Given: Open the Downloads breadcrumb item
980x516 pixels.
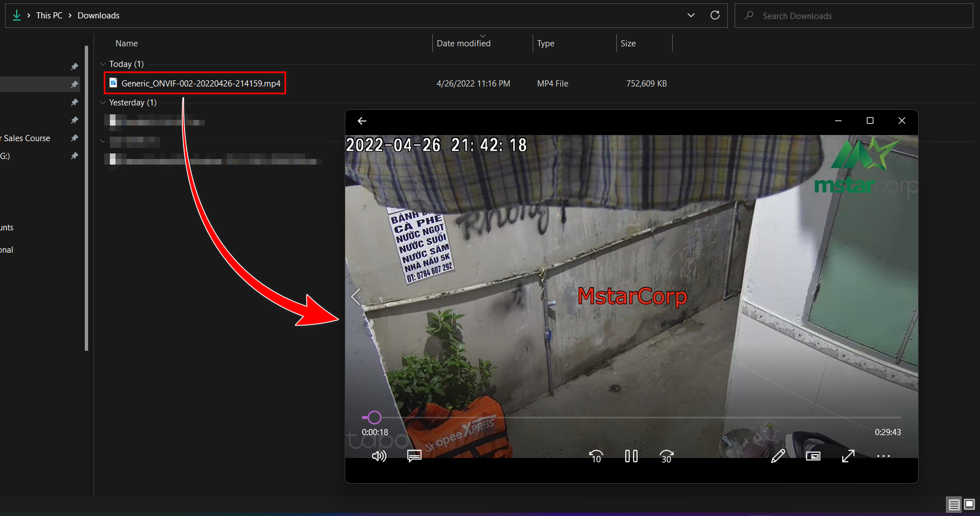Looking at the screenshot, I should point(98,15).
